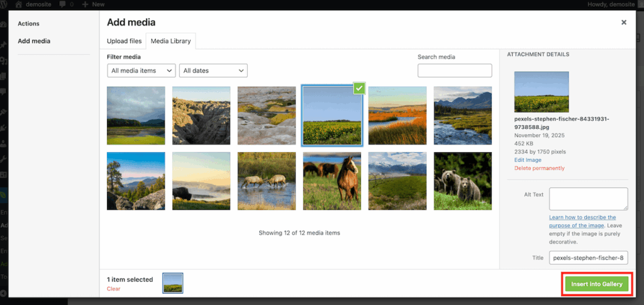Select the brown horse thumbnail
This screenshot has height=305, width=644.
click(332, 181)
